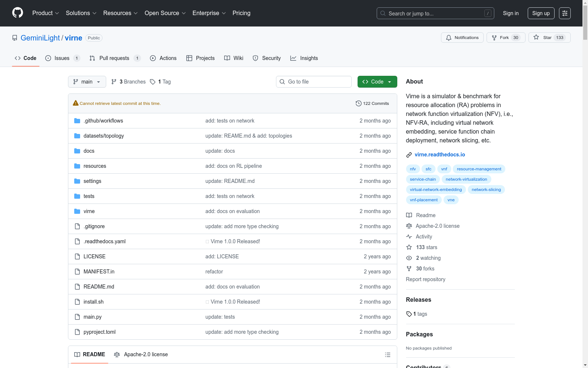588x368 pixels.
Task: Open the Wiki tab
Action: coord(234,58)
